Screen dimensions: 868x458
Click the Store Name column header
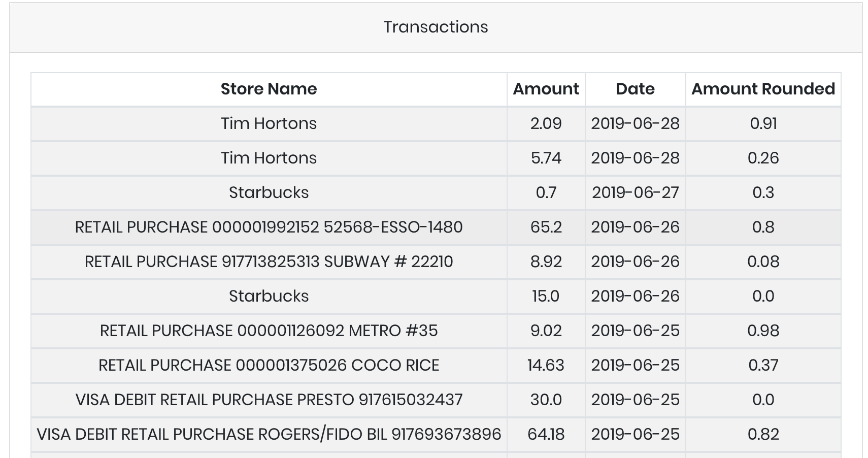point(269,89)
